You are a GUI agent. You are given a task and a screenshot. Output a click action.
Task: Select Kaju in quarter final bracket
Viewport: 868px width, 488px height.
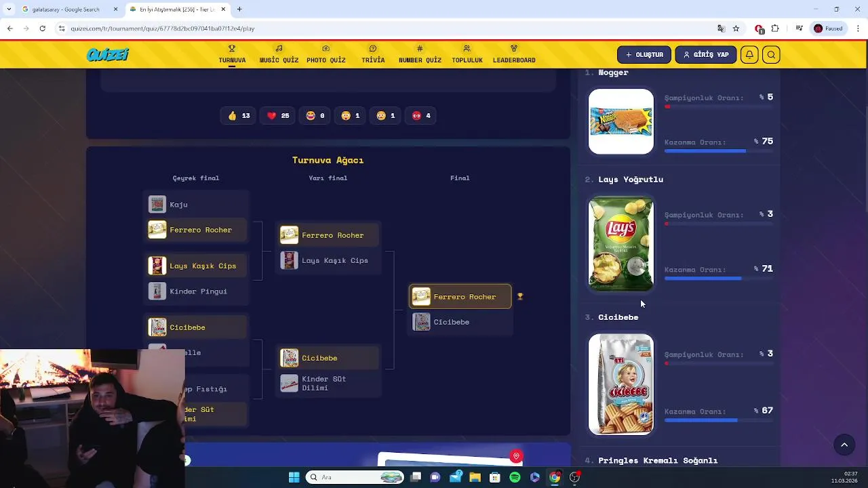point(197,204)
